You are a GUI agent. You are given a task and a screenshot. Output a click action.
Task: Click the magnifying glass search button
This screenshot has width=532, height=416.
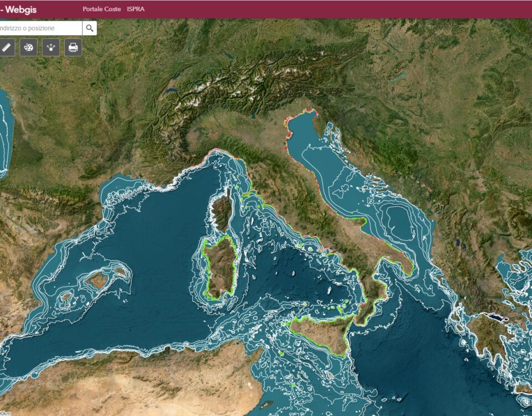coord(89,28)
